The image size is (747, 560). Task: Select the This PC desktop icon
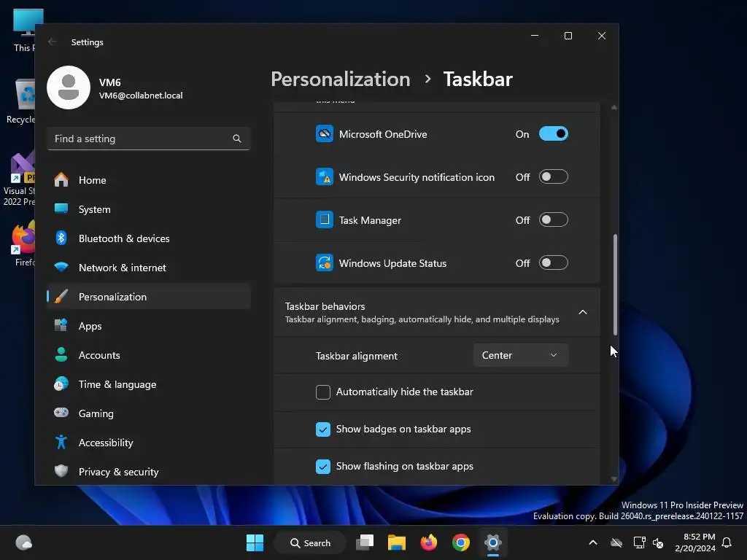(24, 31)
